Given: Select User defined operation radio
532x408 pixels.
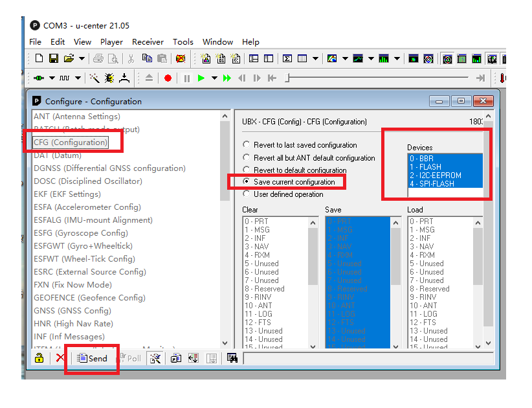Looking at the screenshot, I should pos(283,194).
